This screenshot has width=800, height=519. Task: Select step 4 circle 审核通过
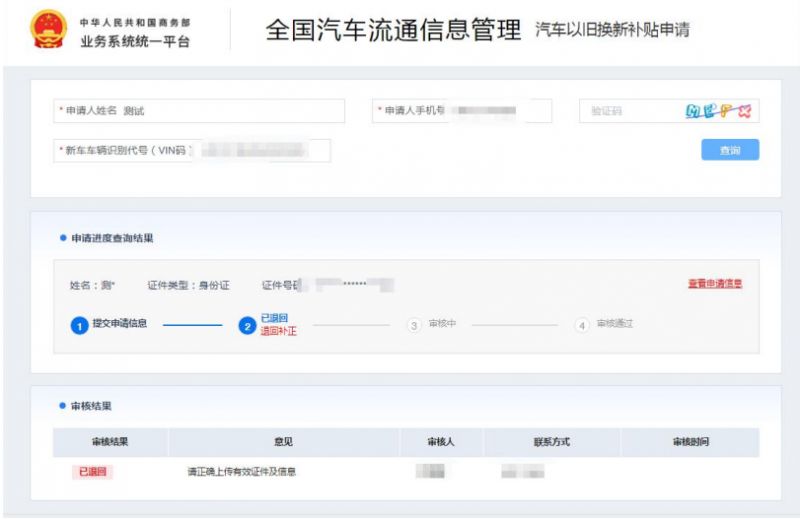581,326
